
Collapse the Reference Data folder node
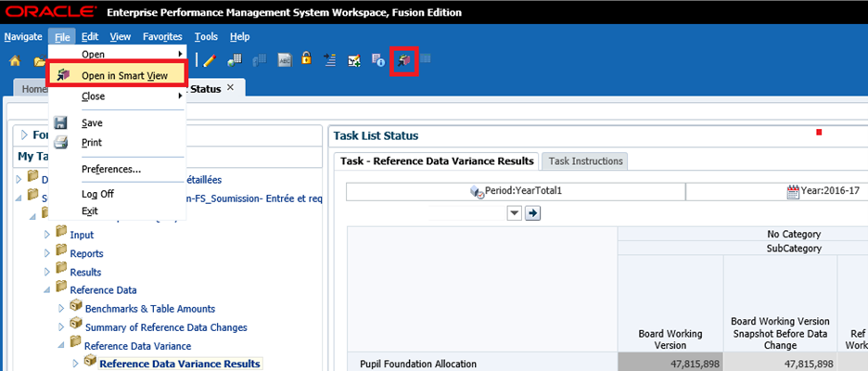click(48, 290)
